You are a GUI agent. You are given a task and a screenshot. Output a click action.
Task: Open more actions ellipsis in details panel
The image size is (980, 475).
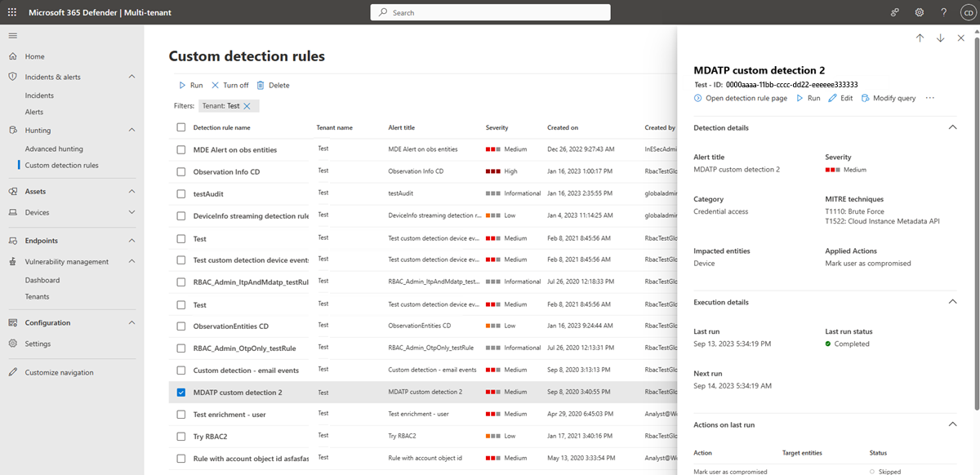coord(929,98)
